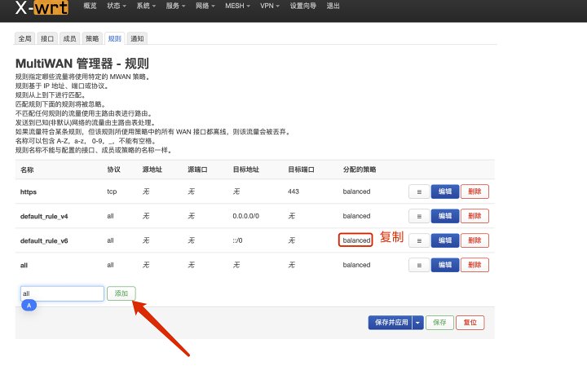Expand the 状态 dropdown menu
The height and width of the screenshot is (392, 587).
[x=116, y=6]
